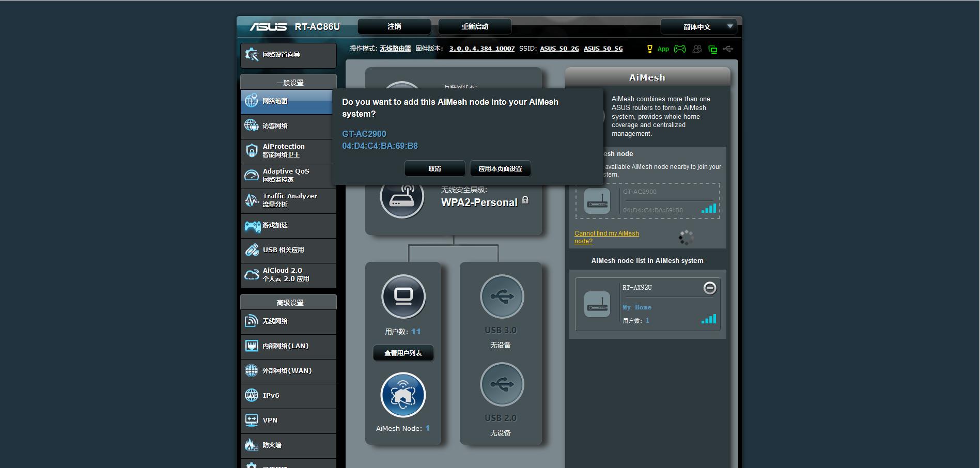
Task: Click the yellow App lightbulb icon
Action: pyautogui.click(x=649, y=49)
